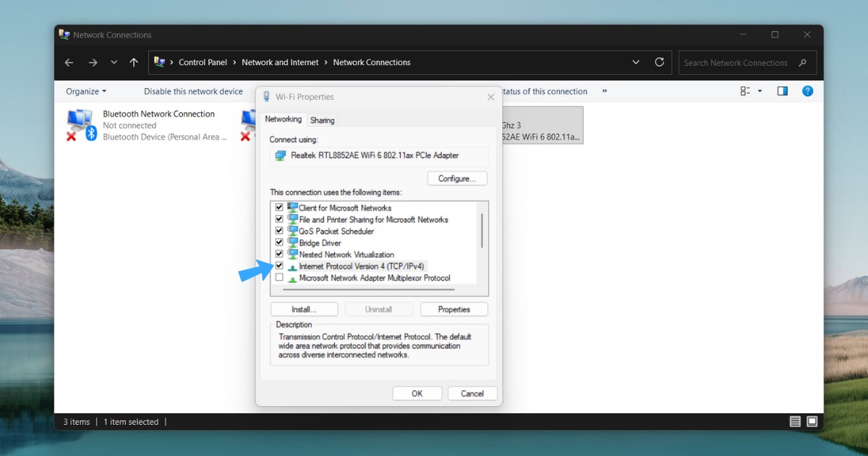Image resolution: width=868 pixels, height=456 pixels.
Task: Uncheck QoS Packet Scheduler checkbox
Action: pyautogui.click(x=279, y=232)
